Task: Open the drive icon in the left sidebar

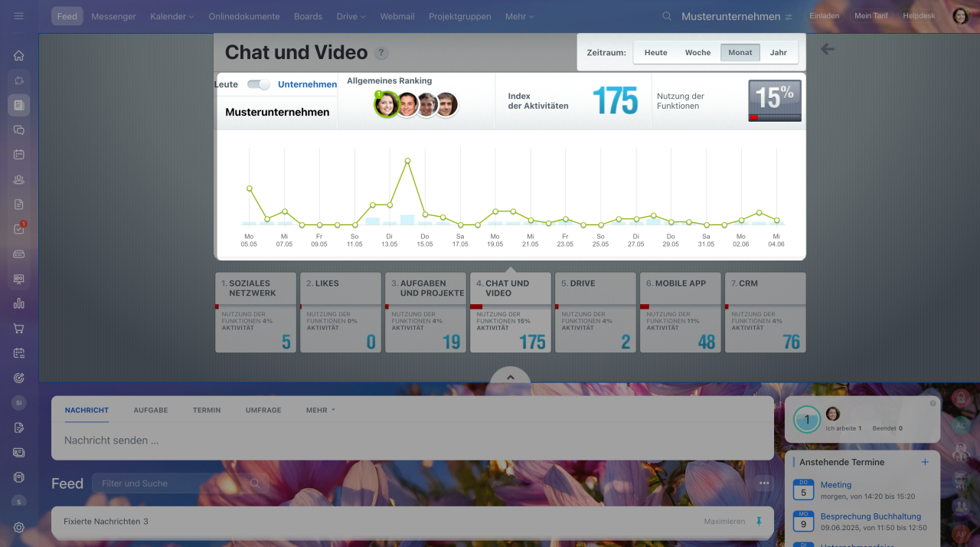Action: (18, 254)
